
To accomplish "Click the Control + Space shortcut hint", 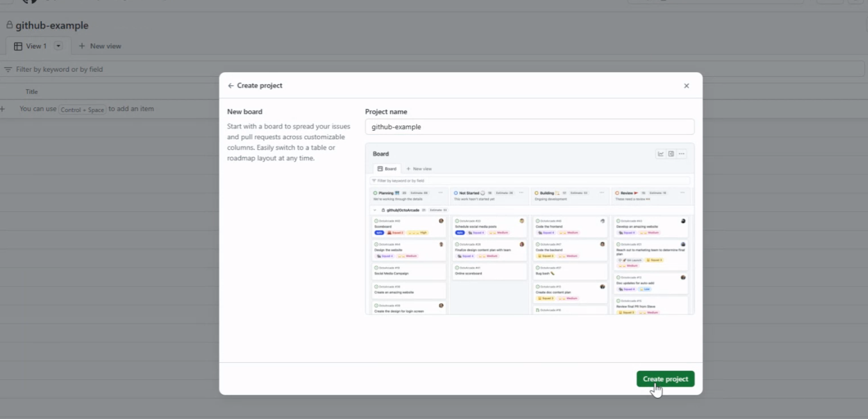I will (82, 110).
